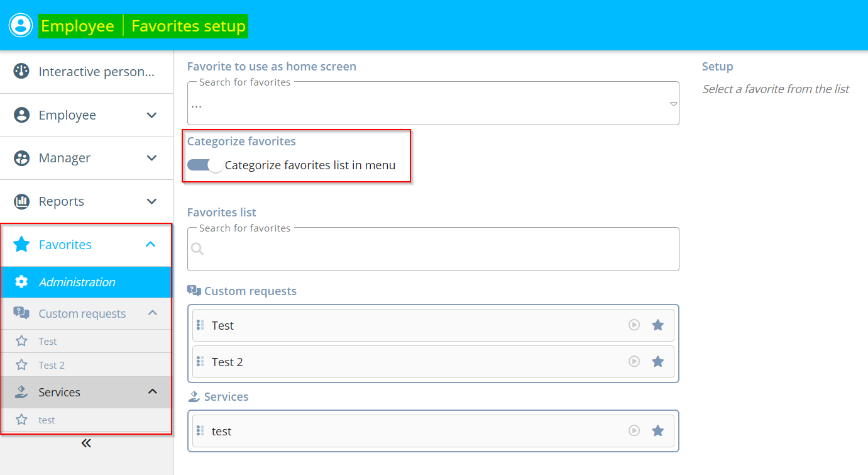The image size is (868, 475).
Task: Unfavorite Test using its star icon
Action: click(657, 325)
